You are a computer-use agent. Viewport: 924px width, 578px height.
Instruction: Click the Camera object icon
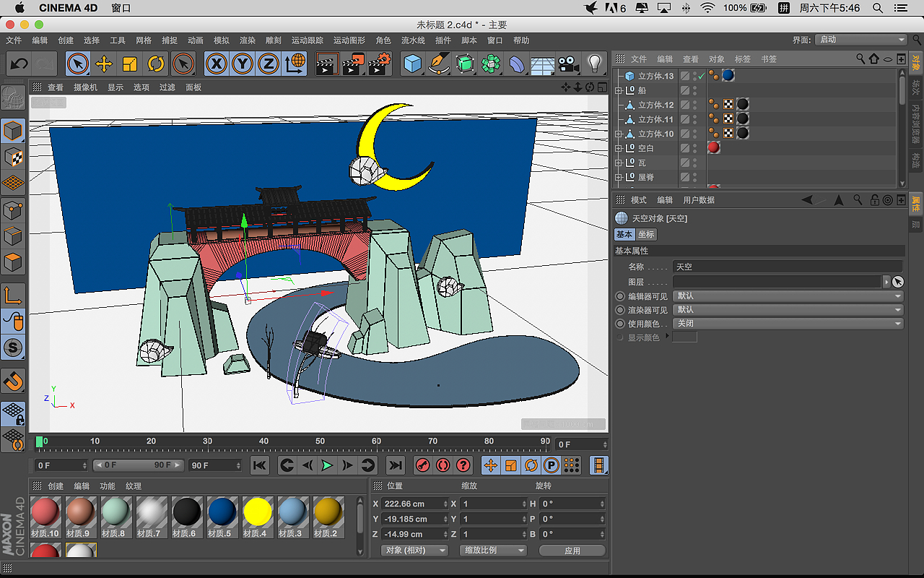coord(568,64)
